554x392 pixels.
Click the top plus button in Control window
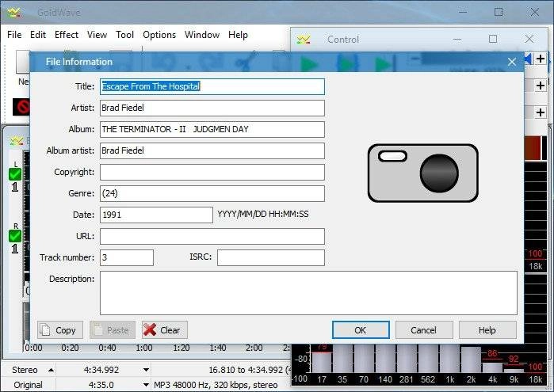(x=541, y=59)
